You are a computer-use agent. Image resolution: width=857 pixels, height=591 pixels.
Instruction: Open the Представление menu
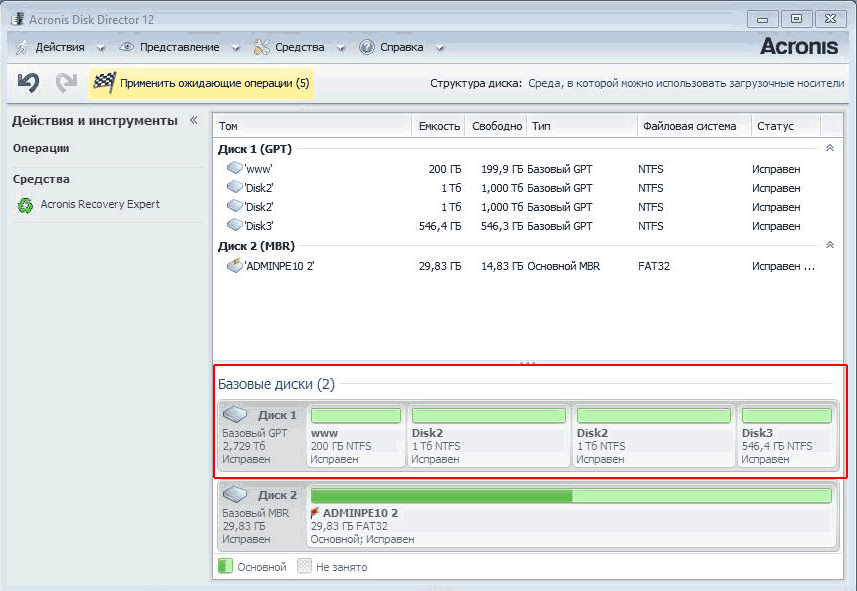[179, 48]
